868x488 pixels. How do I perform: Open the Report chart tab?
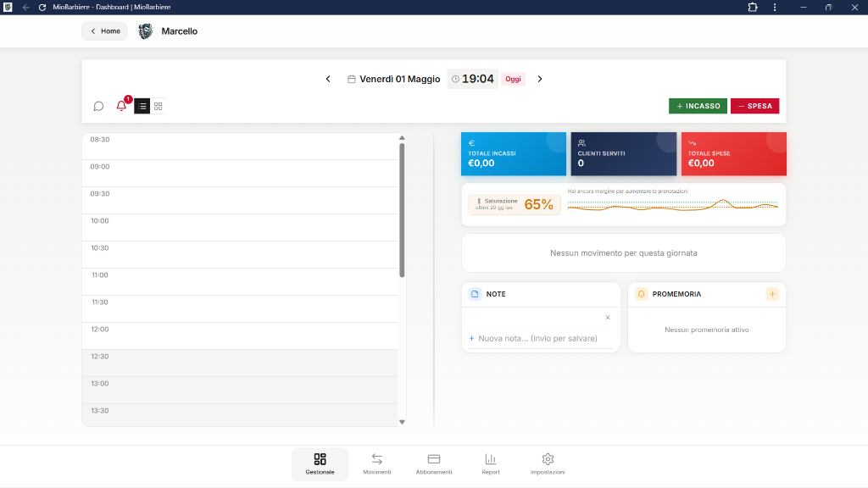[491, 463]
